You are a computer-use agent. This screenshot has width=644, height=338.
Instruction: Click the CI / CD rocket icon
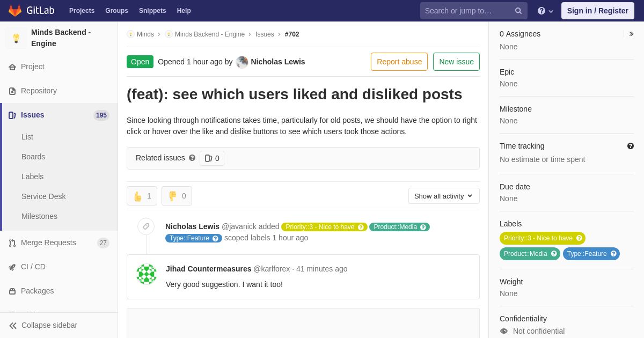pyautogui.click(x=12, y=267)
